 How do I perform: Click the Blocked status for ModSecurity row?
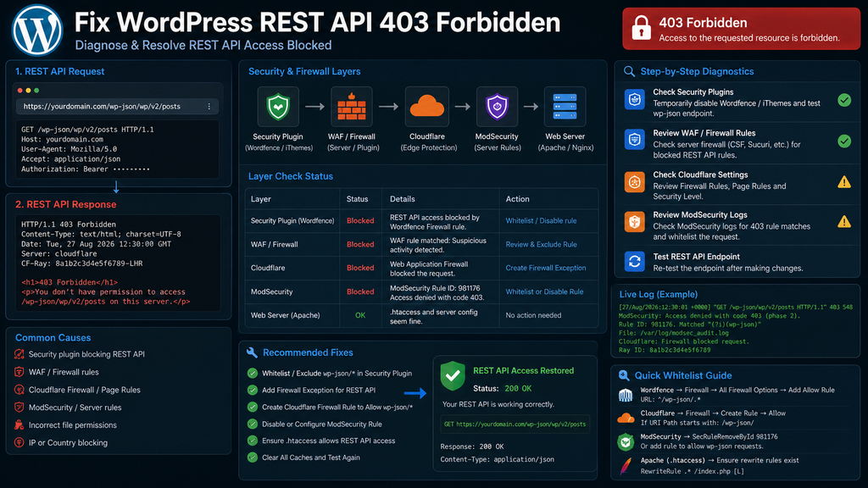click(360, 291)
